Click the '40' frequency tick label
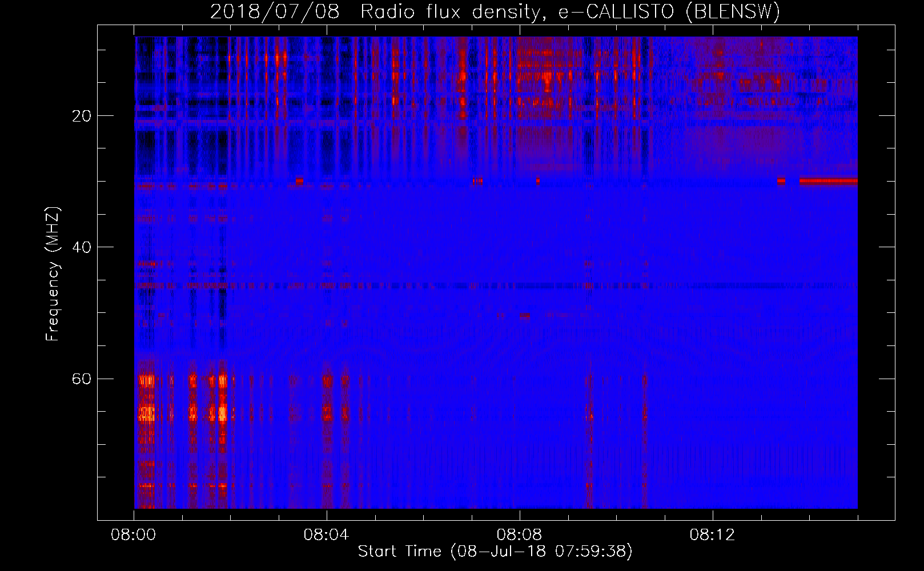This screenshot has width=924, height=571. (x=81, y=247)
